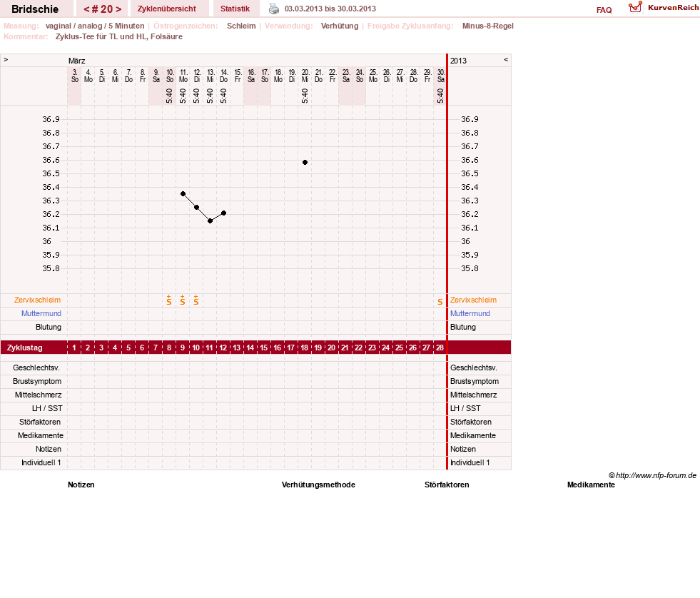This screenshot has width=700, height=598.
Task: Click the S+ mucus symbol on cycle day 10
Action: pos(196,300)
